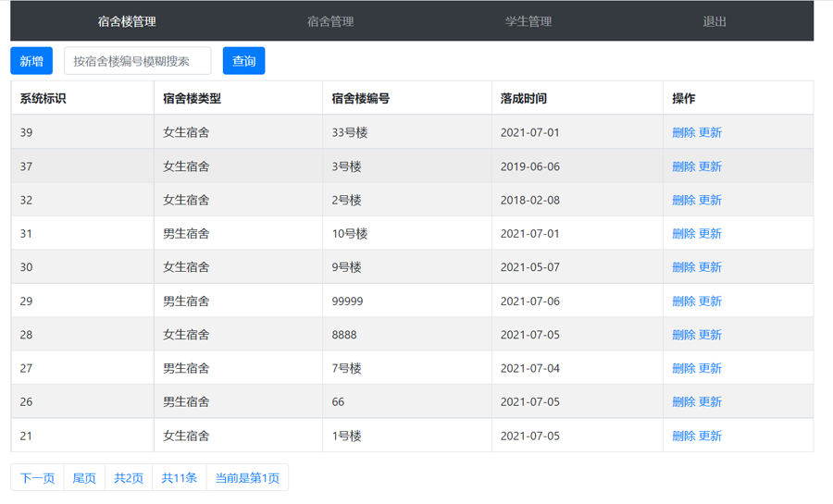The height and width of the screenshot is (504, 833).
Task: Open the 宿舍楼管理 navigation tab
Action: click(127, 22)
